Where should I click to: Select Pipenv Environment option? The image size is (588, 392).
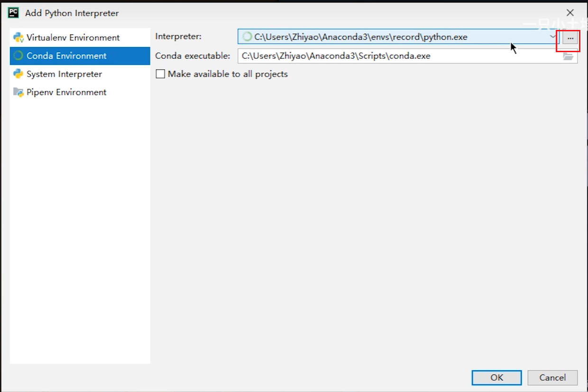click(x=80, y=92)
